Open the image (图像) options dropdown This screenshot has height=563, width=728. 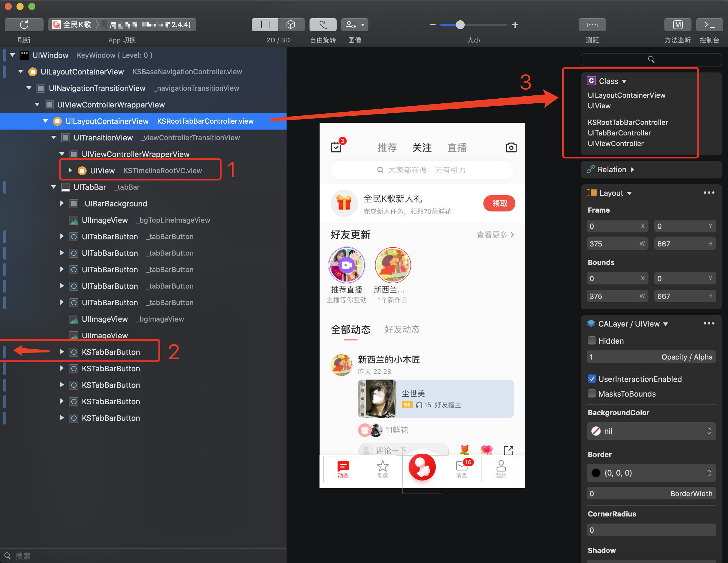tap(355, 25)
